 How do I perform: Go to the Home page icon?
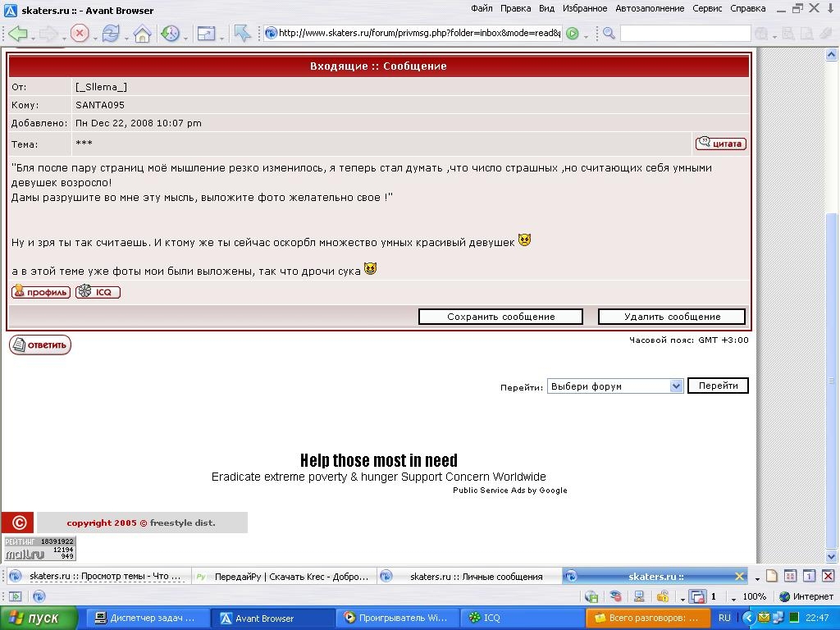[x=142, y=34]
